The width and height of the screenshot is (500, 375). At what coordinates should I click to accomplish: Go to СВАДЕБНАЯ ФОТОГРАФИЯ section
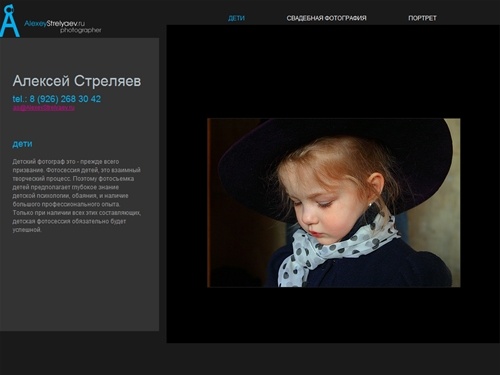(326, 18)
